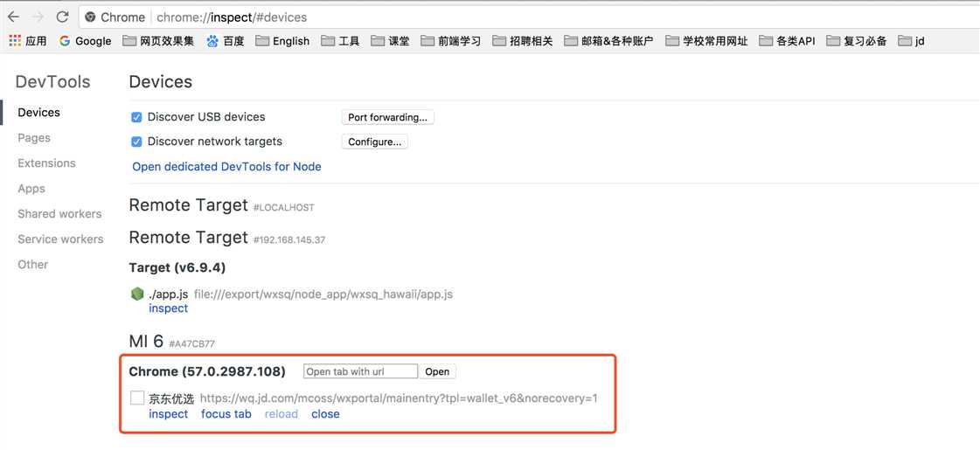Screen dimensions: 980x450
Task: Click the file:///export/wxsq/node_app path text
Action: pyautogui.click(x=323, y=294)
